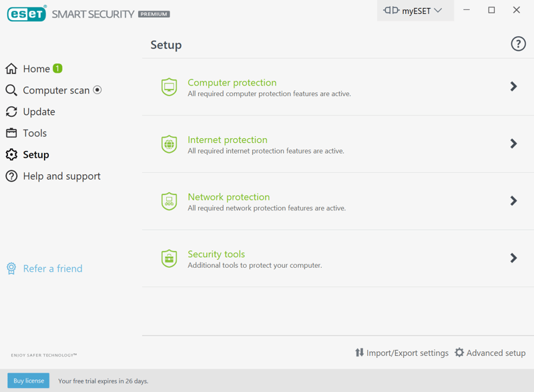Screen dimensions: 534x392
Task: Open the Computer protection heading link
Action: 232,82
